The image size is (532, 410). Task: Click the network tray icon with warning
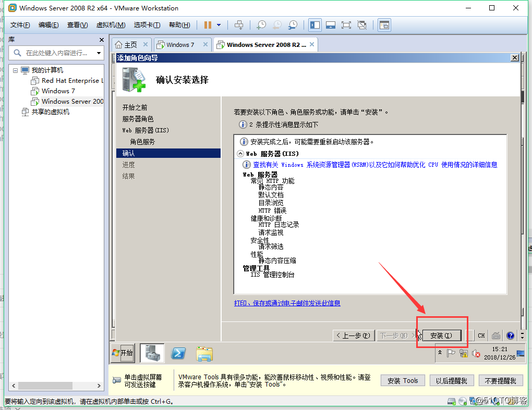tap(464, 353)
